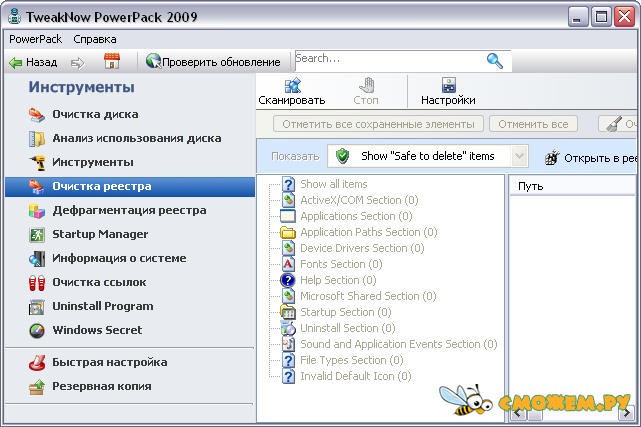641x427 pixels.
Task: Click the Очистка диска icon in sidebar
Action: click(37, 115)
